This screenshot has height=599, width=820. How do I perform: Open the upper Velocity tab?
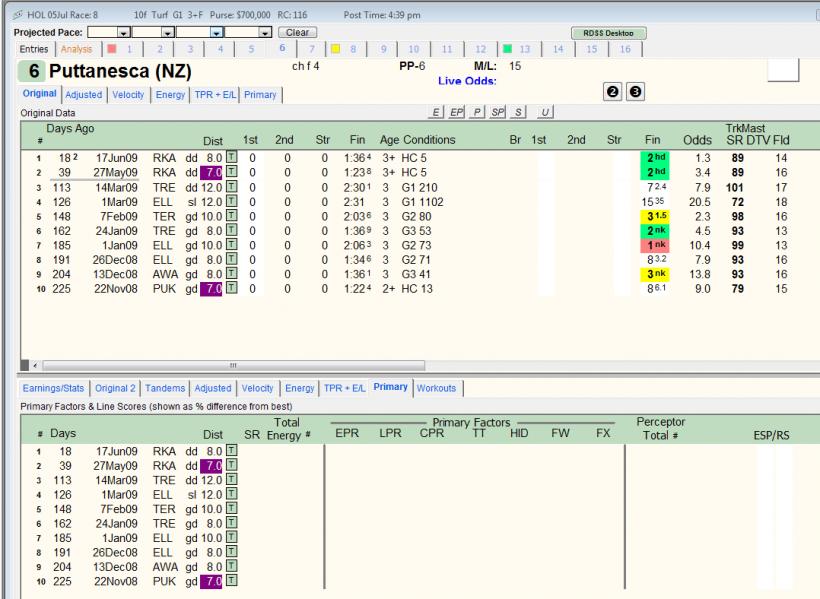(128, 95)
